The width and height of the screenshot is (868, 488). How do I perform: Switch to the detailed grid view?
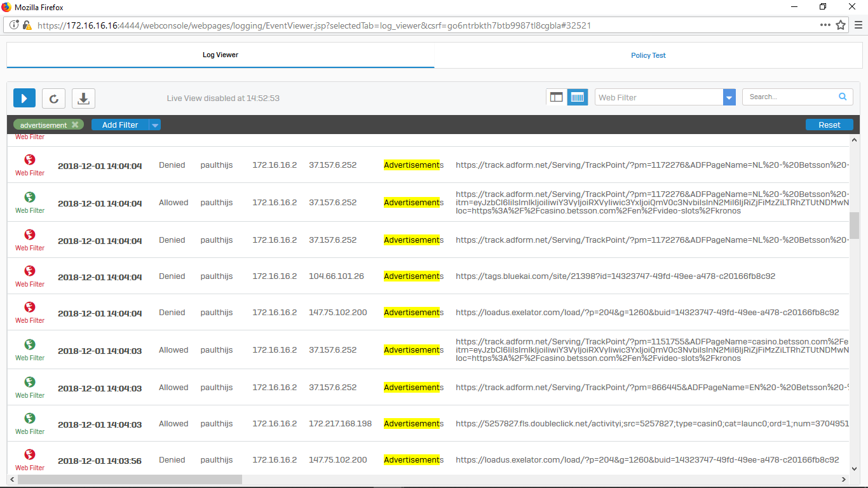[x=577, y=97]
